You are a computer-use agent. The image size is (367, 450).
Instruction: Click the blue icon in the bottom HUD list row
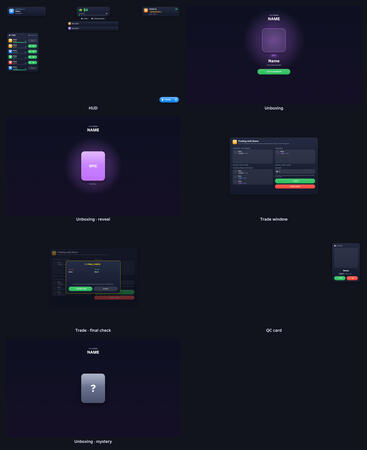pos(10,68)
